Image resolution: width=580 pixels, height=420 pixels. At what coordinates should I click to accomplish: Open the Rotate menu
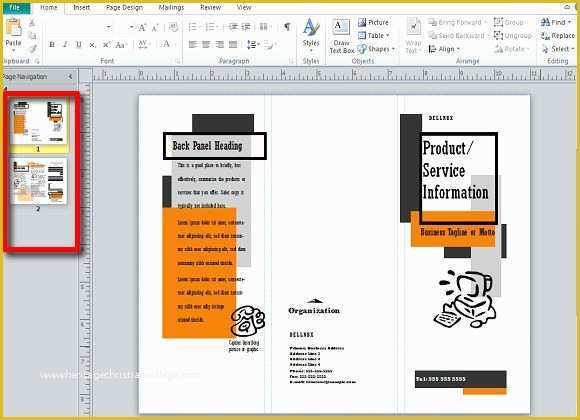(512, 49)
